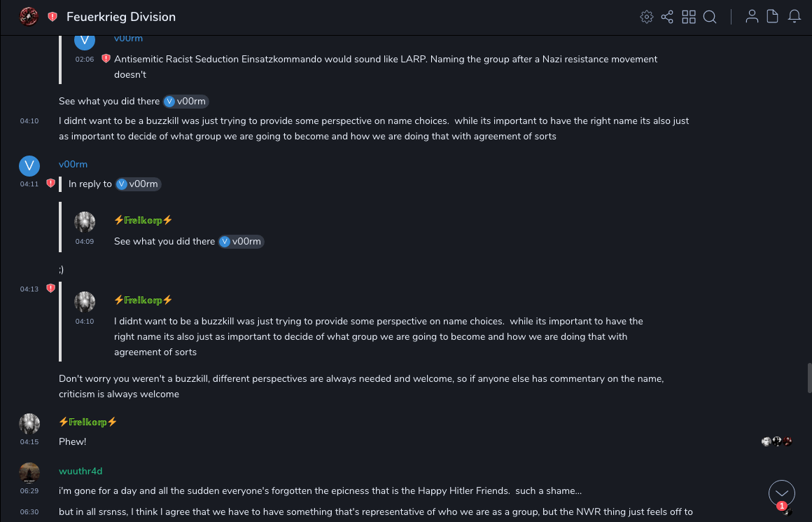
Task: Click the 04:15 message timestamp
Action: point(29,442)
